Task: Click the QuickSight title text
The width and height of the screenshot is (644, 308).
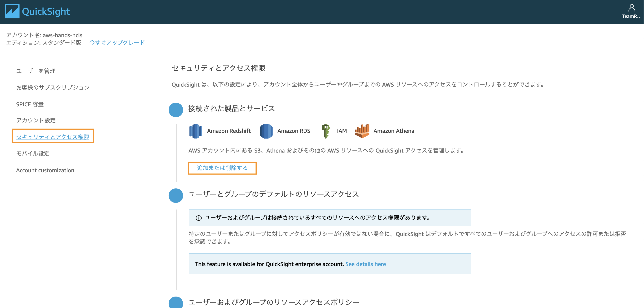Action: 46,11
